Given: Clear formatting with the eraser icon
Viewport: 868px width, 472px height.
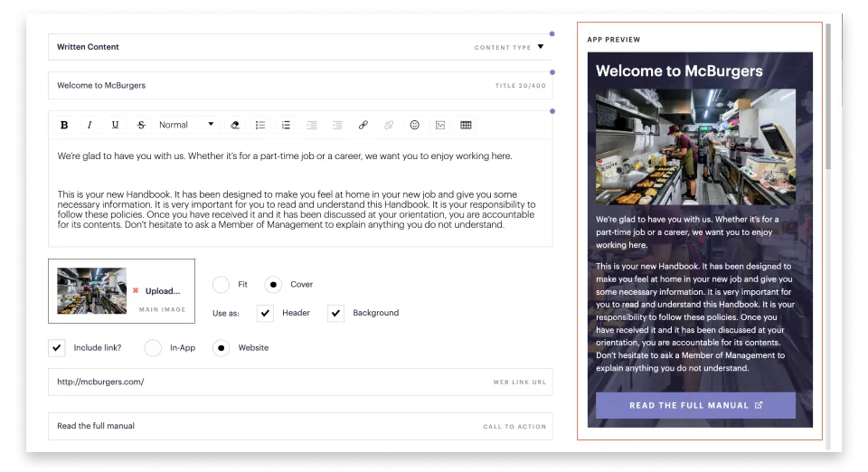Looking at the screenshot, I should point(235,125).
